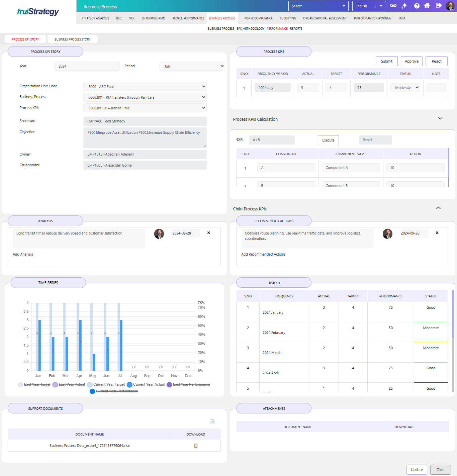Click the logout exit icon
The width and height of the screenshot is (457, 476).
[x=439, y=6]
